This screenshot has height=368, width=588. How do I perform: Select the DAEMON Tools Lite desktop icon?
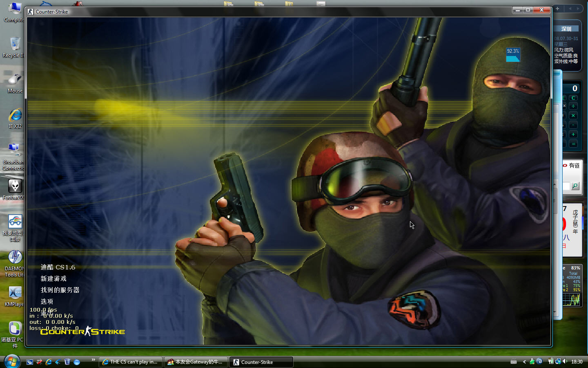pos(14,264)
